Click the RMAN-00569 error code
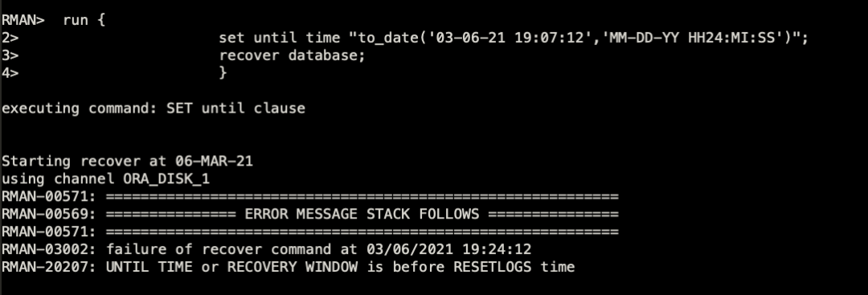 pyautogui.click(x=49, y=214)
